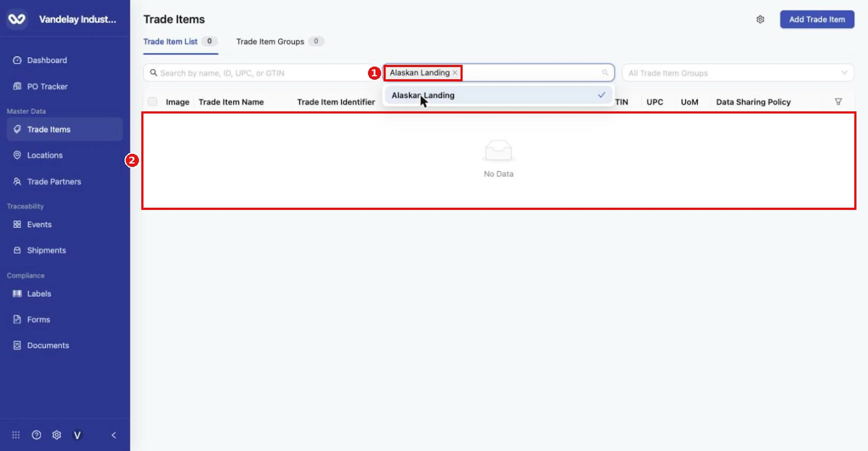Image resolution: width=868 pixels, height=451 pixels.
Task: Switch to Trade Item List tab
Action: 181,42
